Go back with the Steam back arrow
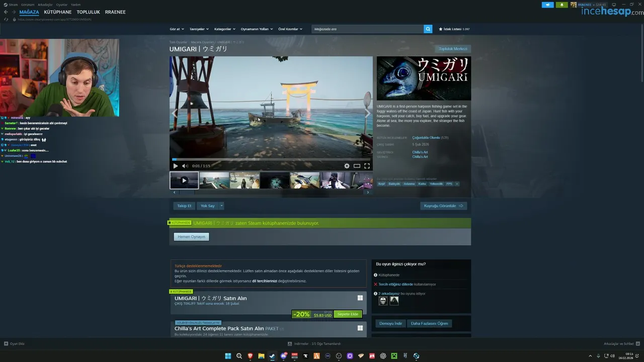Image resolution: width=644 pixels, height=362 pixels. (6, 12)
